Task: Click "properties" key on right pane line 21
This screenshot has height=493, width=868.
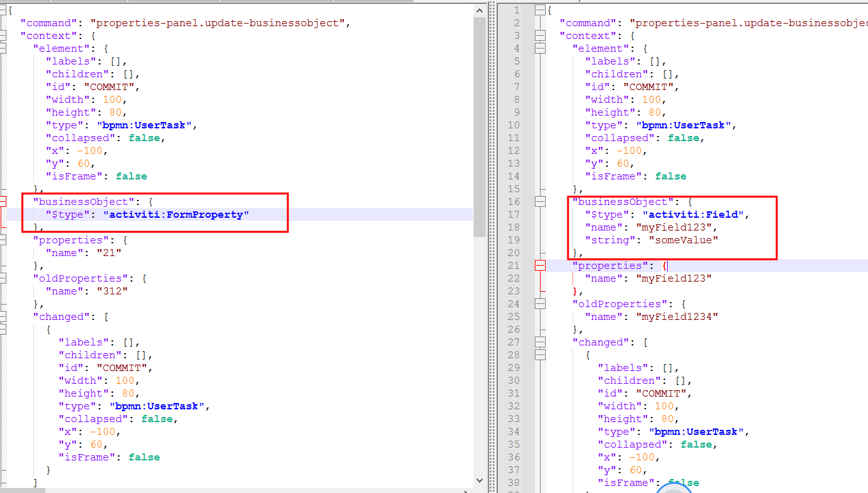Action: click(x=611, y=266)
